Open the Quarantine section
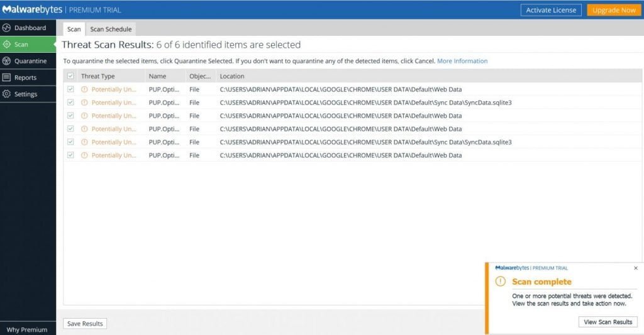The height and width of the screenshot is (335, 644). point(28,61)
